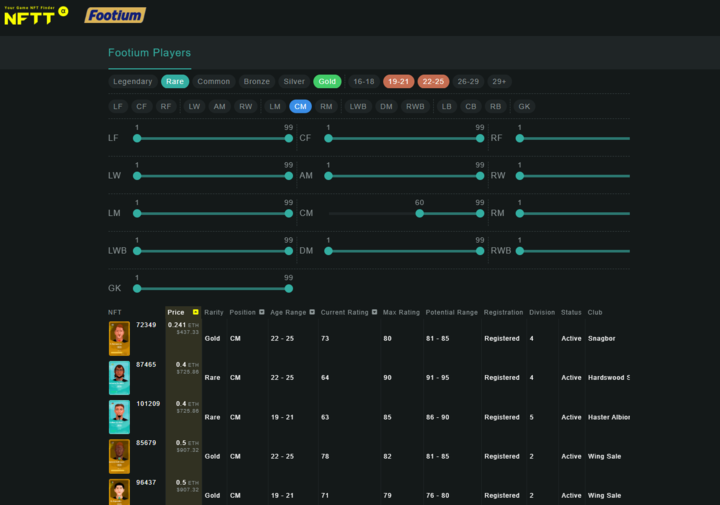Screen dimensions: 720x505
Task: Click the Division column header
Action: [542, 312]
